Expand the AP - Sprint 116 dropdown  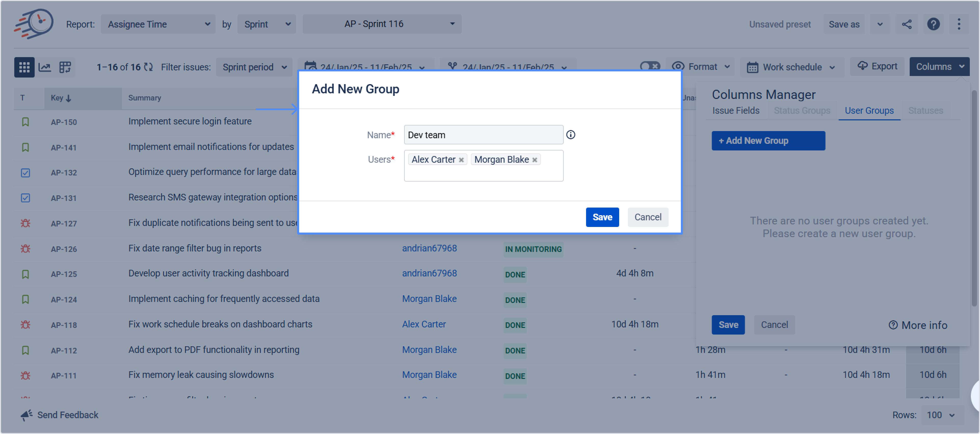(x=382, y=24)
